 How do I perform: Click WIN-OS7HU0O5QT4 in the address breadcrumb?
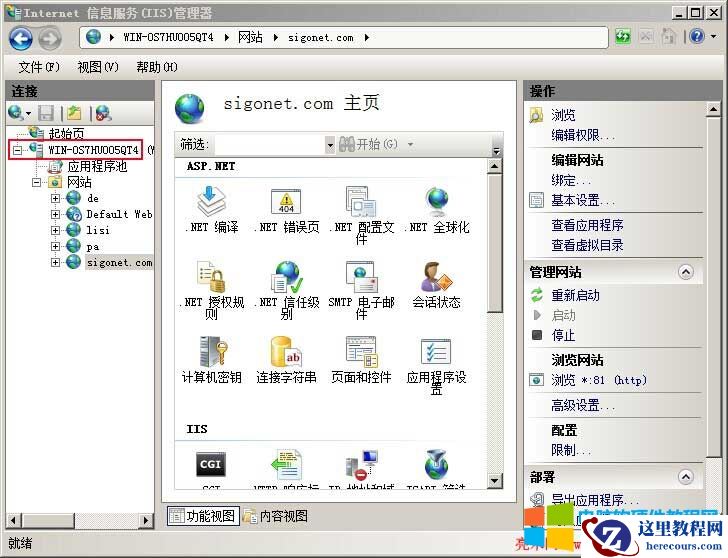tap(169, 38)
